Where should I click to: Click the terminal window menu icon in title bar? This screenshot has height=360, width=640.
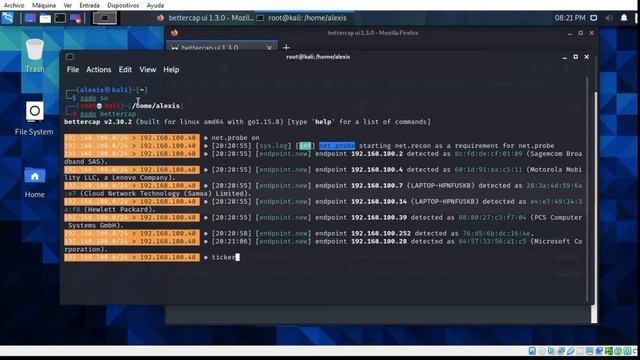click(x=70, y=57)
